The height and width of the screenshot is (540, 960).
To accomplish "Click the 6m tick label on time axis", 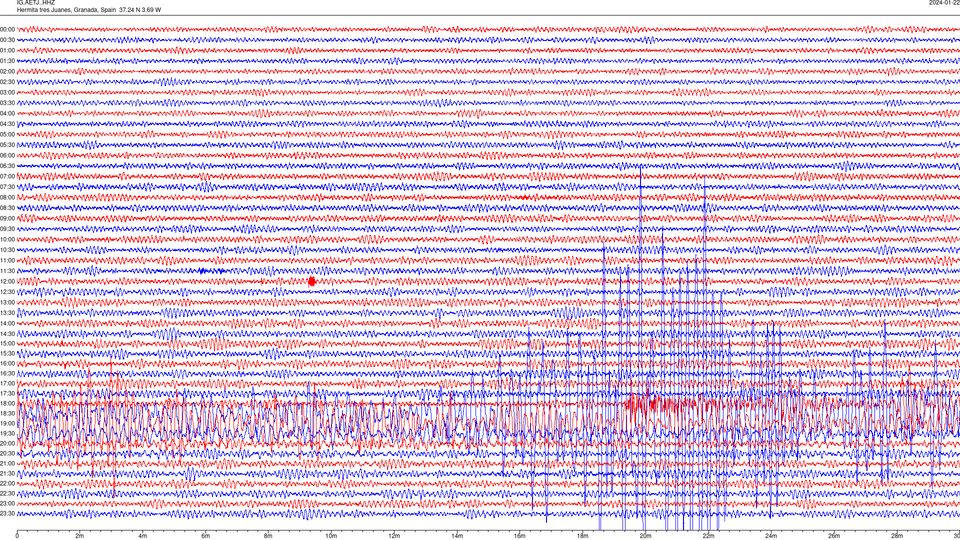I will (205, 536).
